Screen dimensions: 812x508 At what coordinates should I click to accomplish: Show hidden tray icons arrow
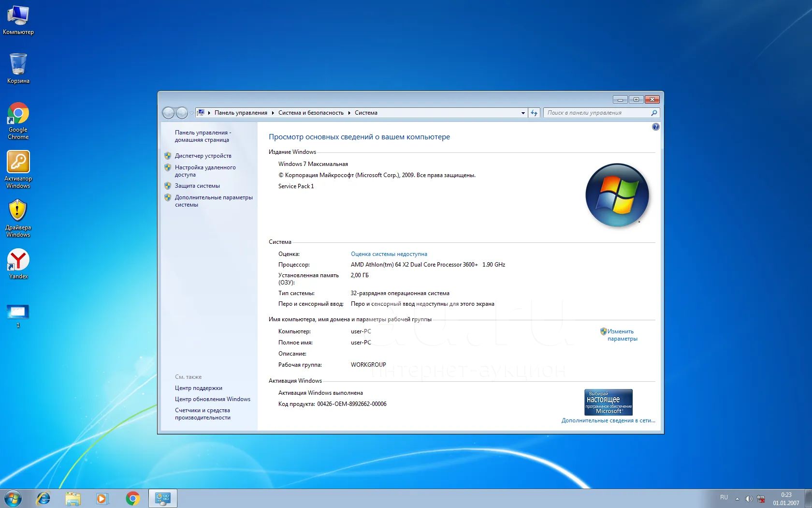point(737,499)
